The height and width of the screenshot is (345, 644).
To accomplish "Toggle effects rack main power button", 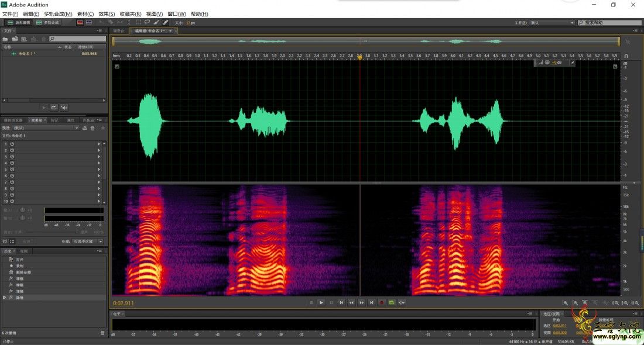I will 5,241.
